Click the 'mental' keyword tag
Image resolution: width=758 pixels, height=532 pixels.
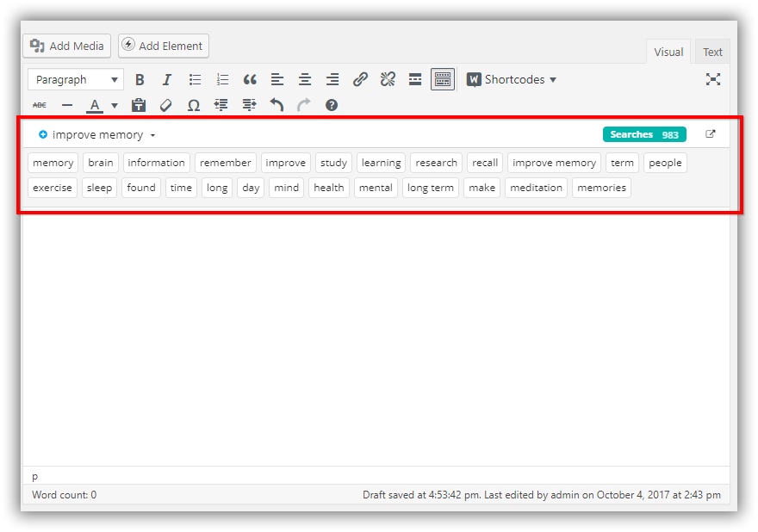coord(376,188)
